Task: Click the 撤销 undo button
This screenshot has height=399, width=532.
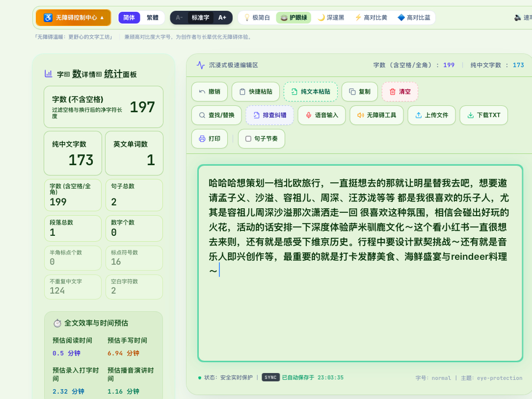Action: coord(210,92)
